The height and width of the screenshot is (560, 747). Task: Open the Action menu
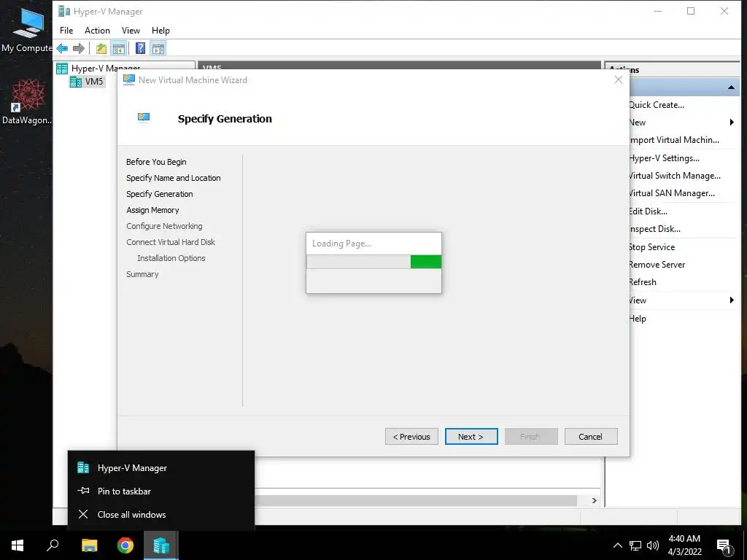coord(97,31)
